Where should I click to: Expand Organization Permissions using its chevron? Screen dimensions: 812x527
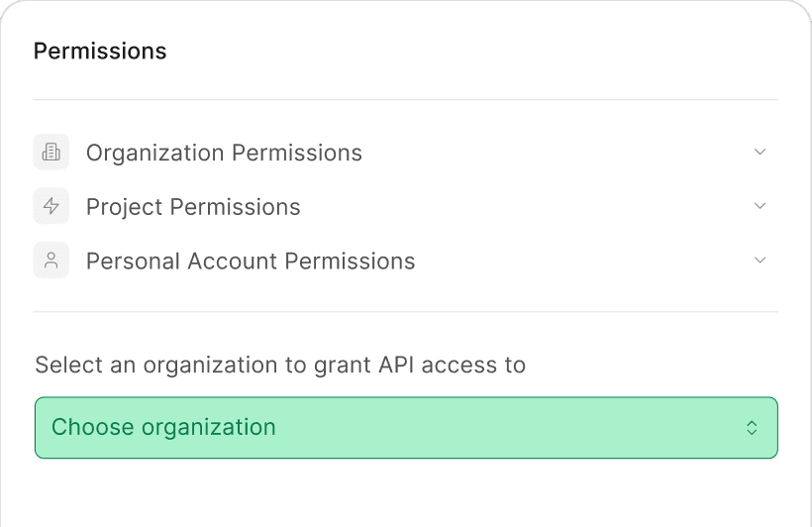click(760, 152)
